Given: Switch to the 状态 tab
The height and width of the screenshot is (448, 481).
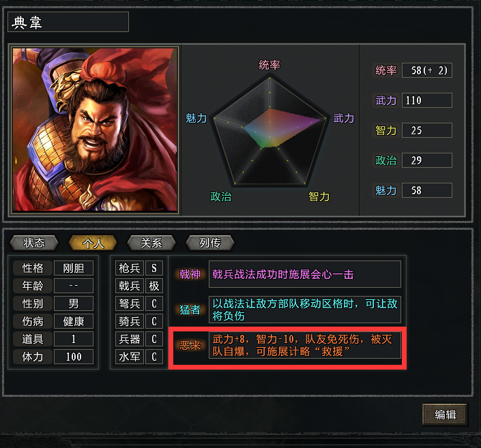Looking at the screenshot, I should click(34, 243).
